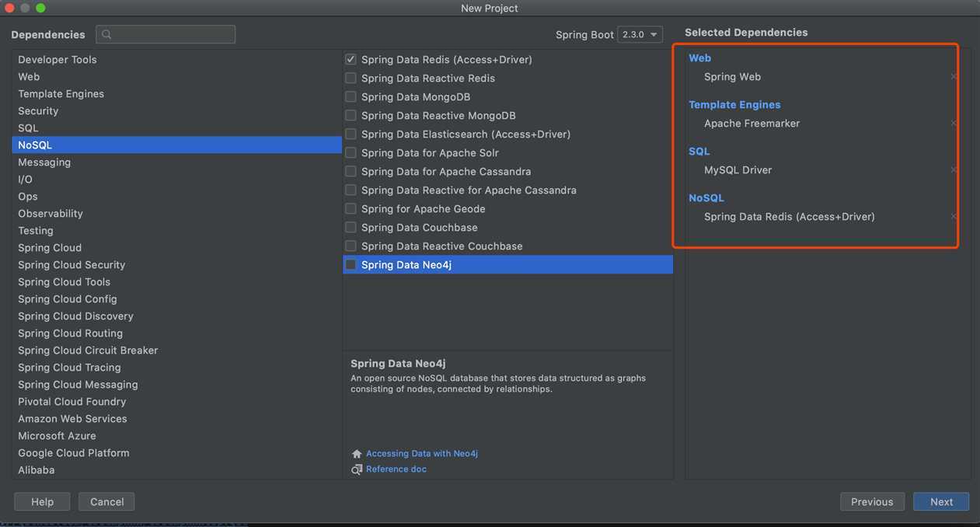The image size is (980, 527).
Task: Choose Spring Cloud Circuit Breaker category
Action: tap(176, 351)
